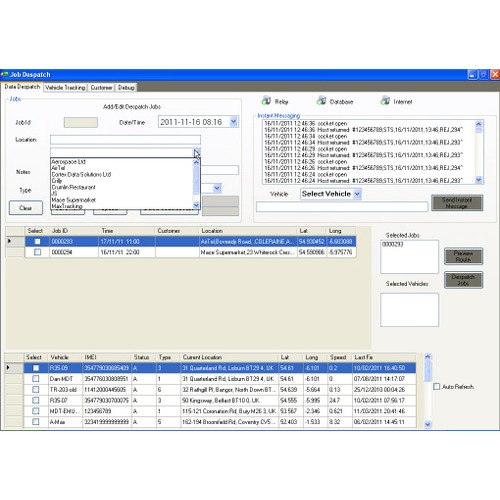Screen dimensions: 500x500
Task: Check the select box for vehicle Dan-MDT
Action: click(x=36, y=379)
